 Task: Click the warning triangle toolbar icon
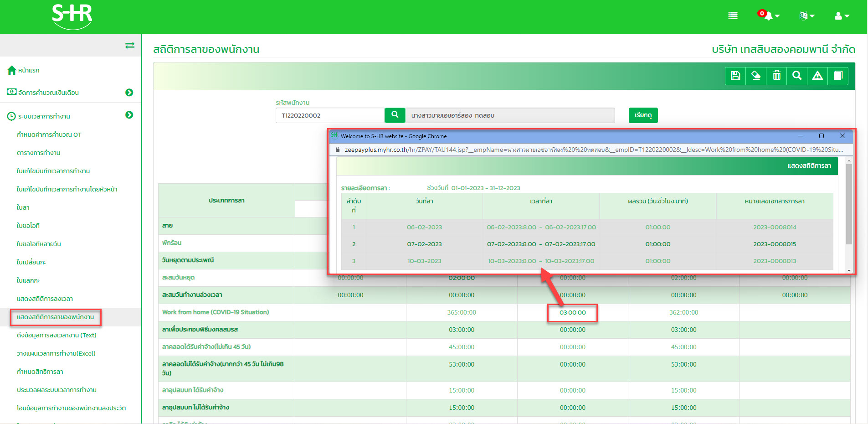click(817, 76)
